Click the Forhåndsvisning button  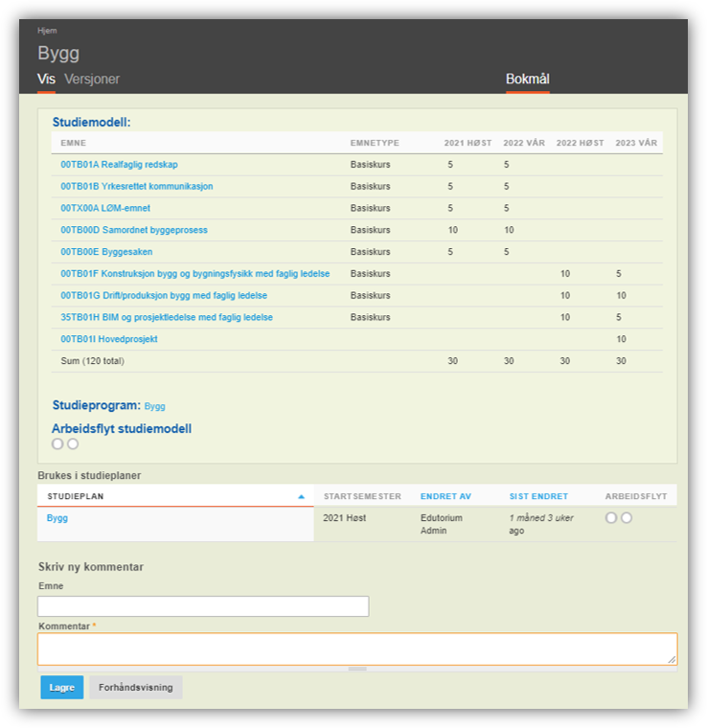pyautogui.click(x=135, y=687)
